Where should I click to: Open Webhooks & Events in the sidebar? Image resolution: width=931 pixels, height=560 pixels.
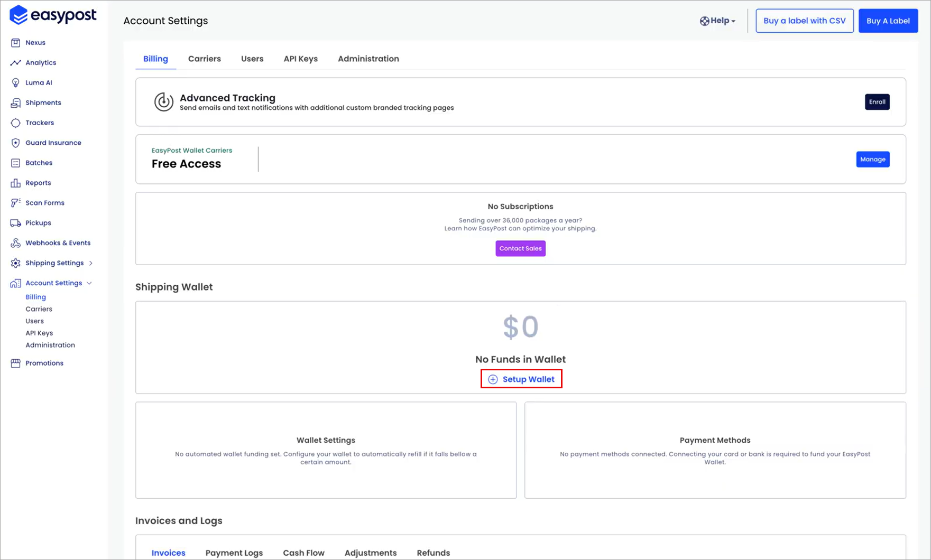tap(58, 243)
